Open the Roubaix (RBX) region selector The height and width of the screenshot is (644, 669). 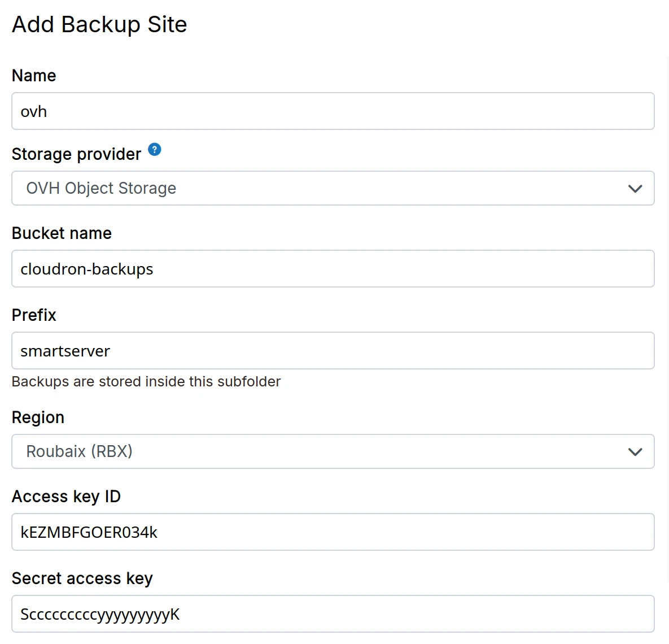pos(316,452)
